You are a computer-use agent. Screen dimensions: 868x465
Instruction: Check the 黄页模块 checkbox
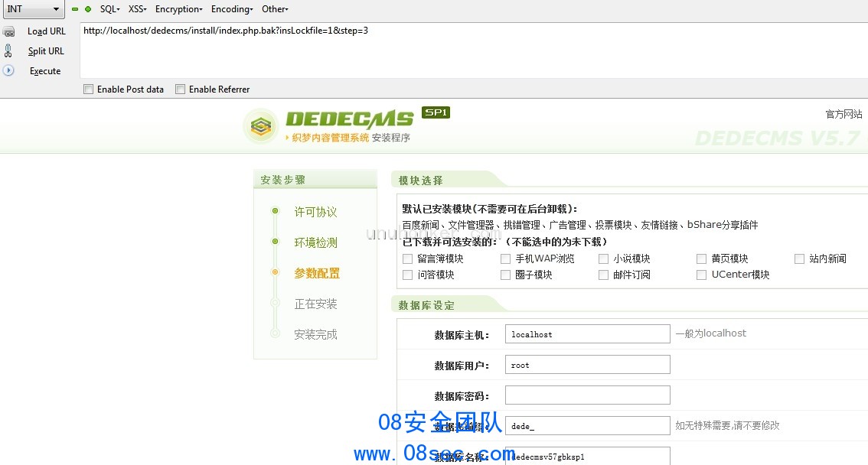701,259
